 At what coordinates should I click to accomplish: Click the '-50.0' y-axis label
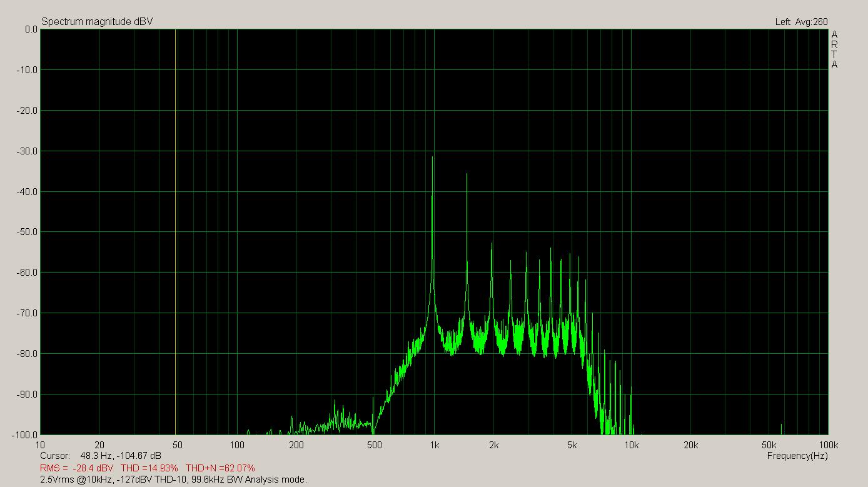(27, 232)
